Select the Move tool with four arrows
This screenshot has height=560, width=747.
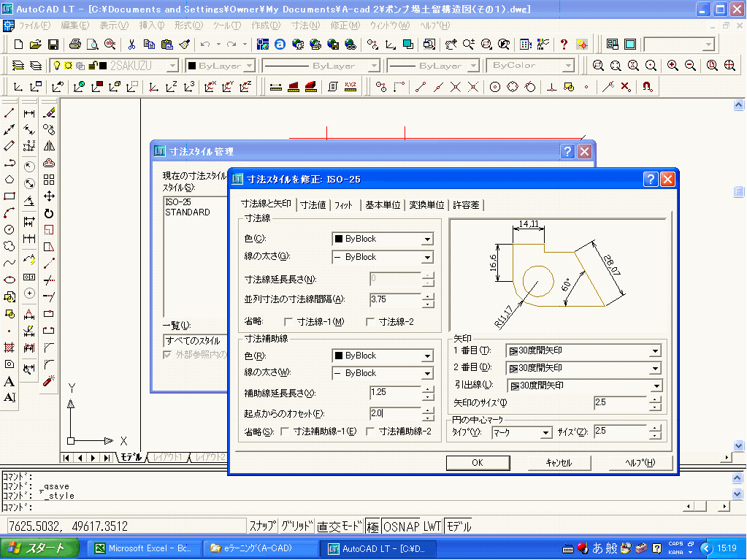49,196
